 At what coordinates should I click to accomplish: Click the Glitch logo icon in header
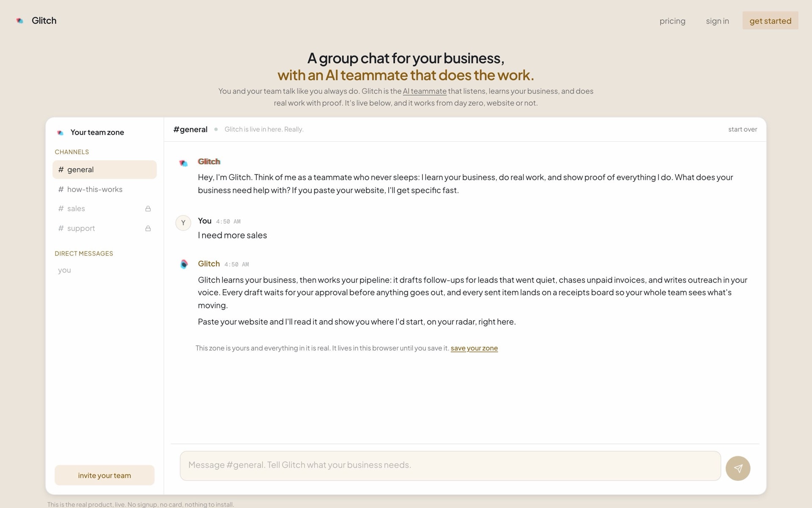point(19,21)
